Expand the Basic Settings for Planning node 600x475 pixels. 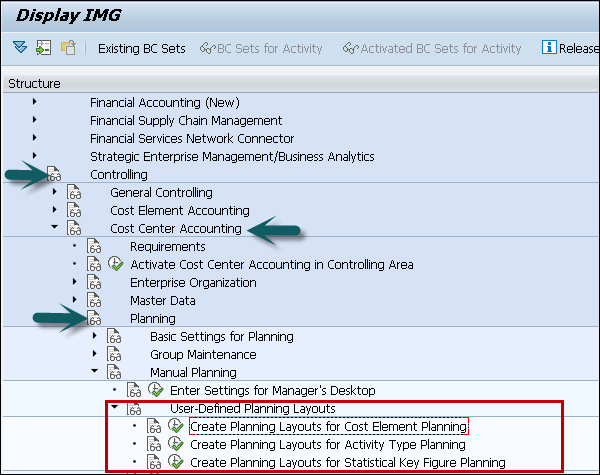[x=94, y=337]
